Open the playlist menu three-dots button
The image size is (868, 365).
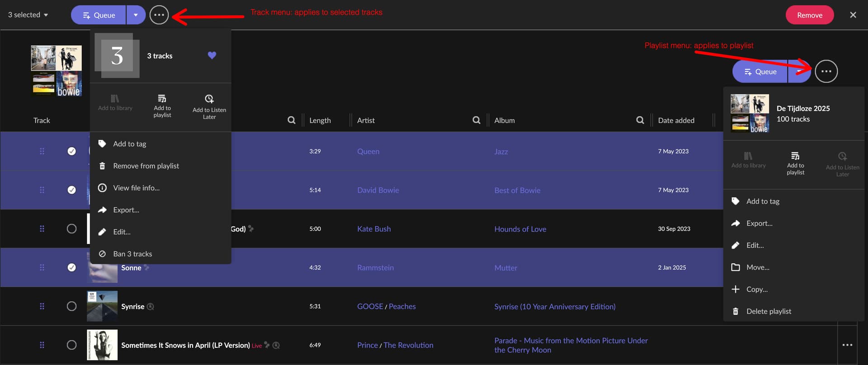826,71
